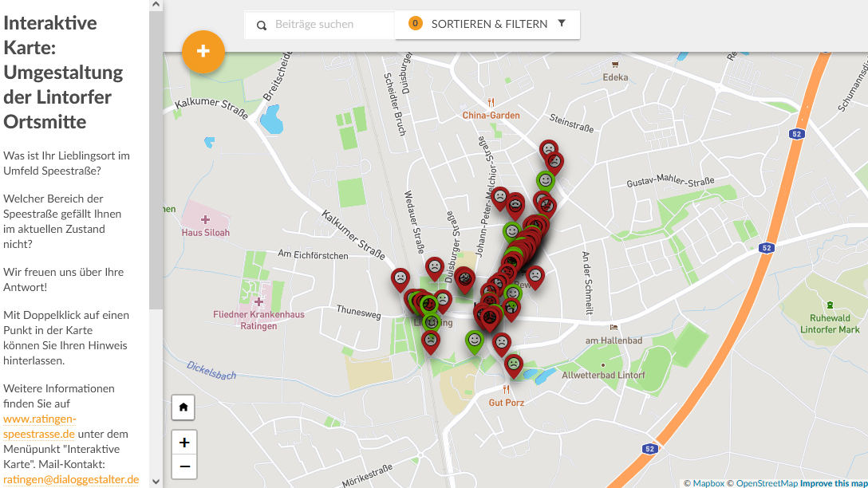Screen dimensions: 868x488
Task: Zoom in with the plus map control
Action: click(183, 443)
